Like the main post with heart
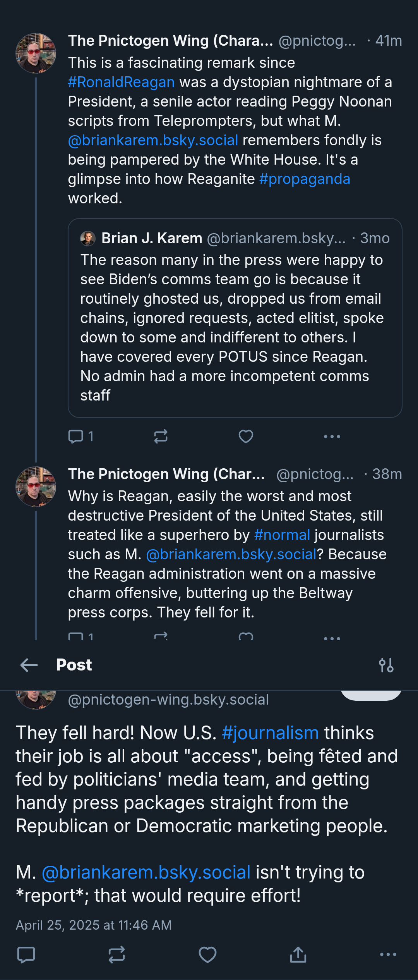418x980 pixels. click(x=207, y=955)
